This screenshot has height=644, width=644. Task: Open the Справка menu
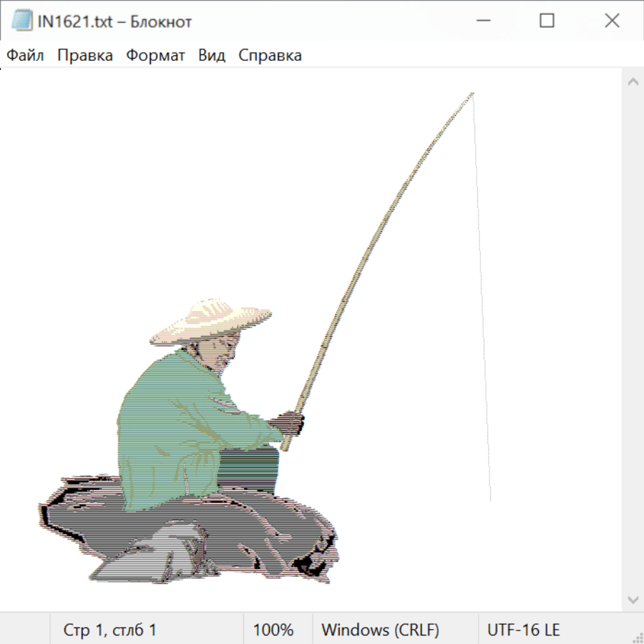(270, 56)
